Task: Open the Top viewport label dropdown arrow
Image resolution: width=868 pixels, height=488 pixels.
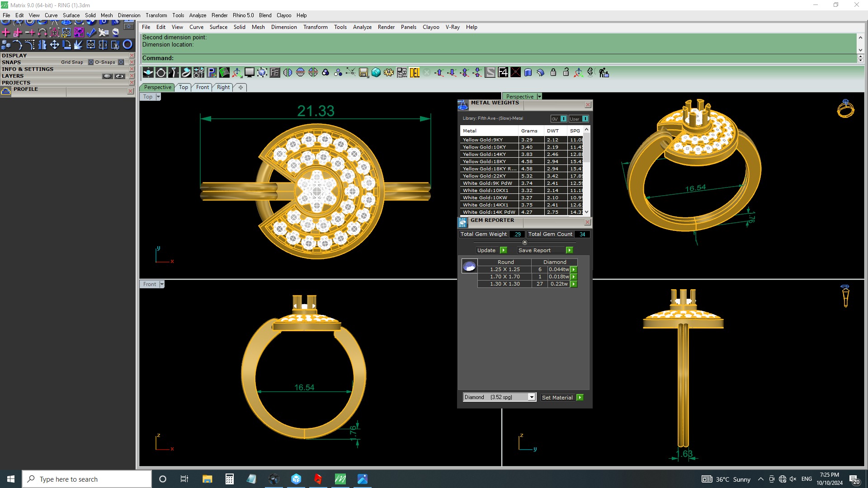Action: (158, 97)
